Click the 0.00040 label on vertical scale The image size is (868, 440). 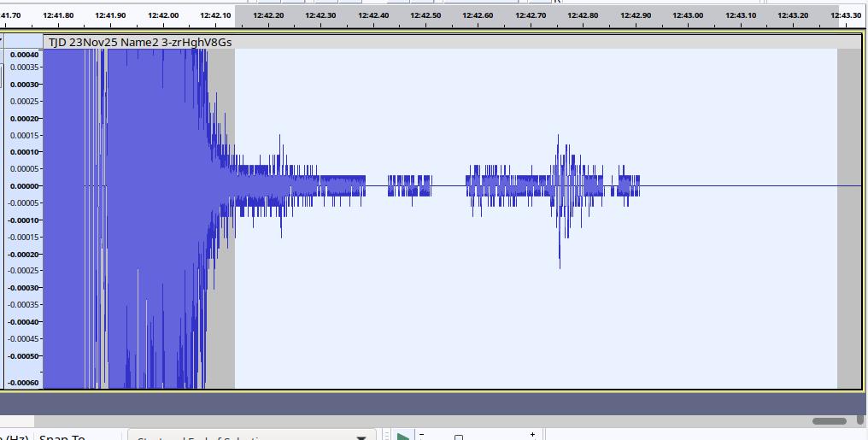pos(25,54)
